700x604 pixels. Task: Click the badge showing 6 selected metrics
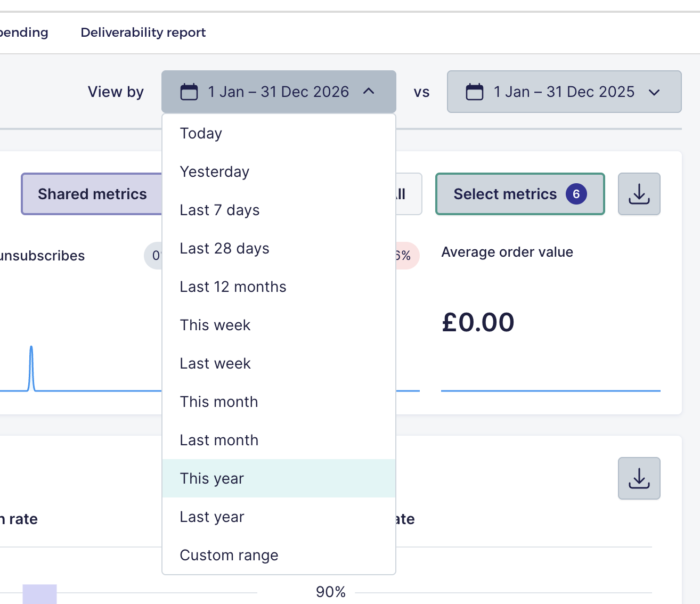click(576, 194)
